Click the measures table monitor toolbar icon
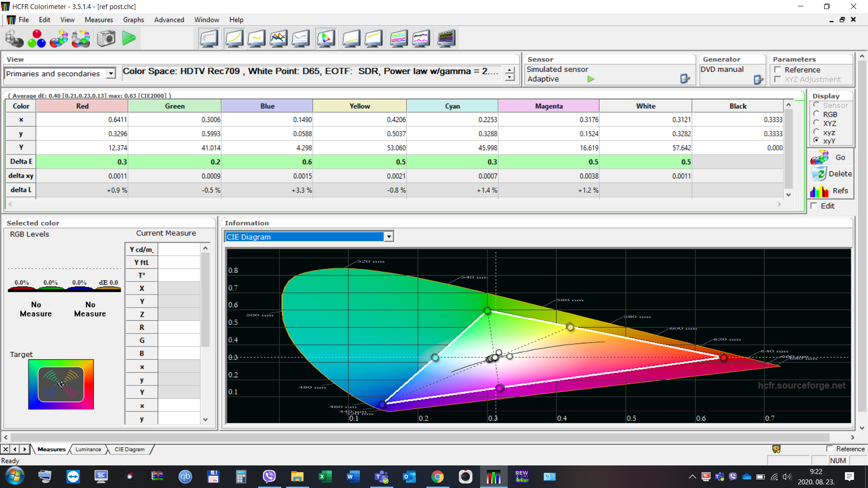The image size is (868, 488). click(209, 38)
